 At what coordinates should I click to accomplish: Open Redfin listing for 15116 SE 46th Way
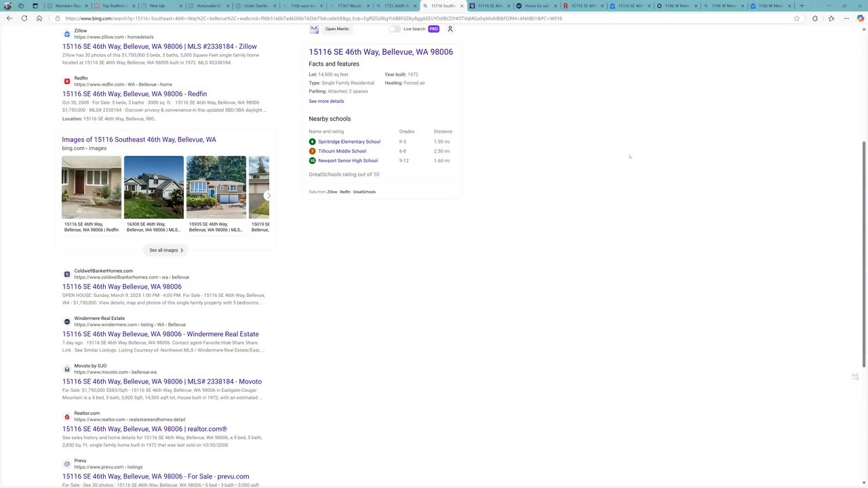[x=134, y=94]
